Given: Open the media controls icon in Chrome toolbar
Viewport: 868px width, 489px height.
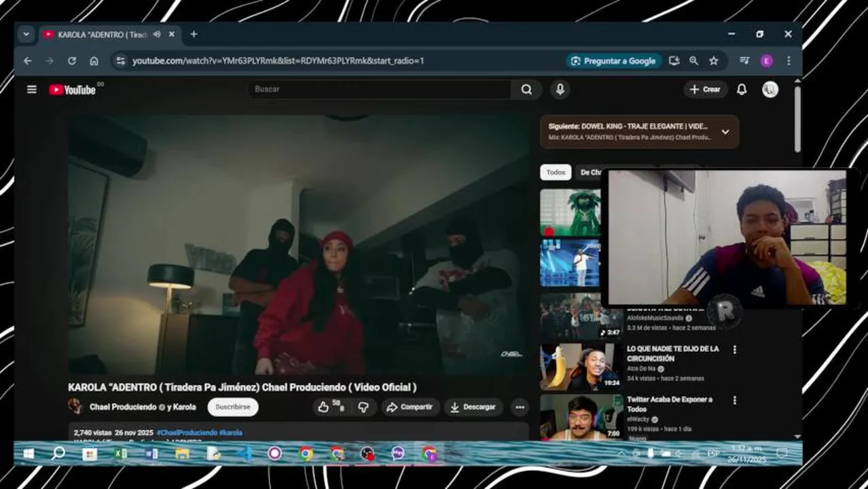Looking at the screenshot, I should click(745, 60).
